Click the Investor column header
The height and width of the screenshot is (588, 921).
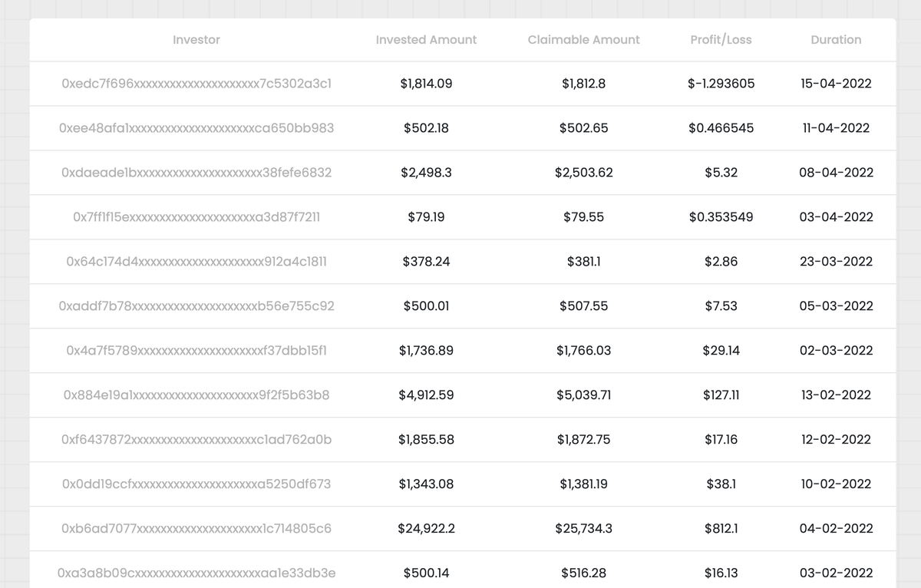point(196,40)
